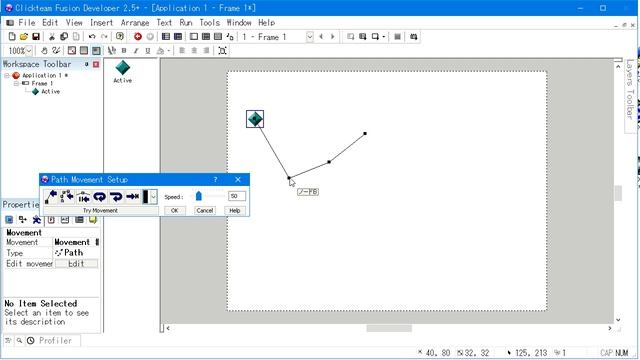Click the hand pan tool icon
Screen dimensions: 640x360
[x=44, y=51]
